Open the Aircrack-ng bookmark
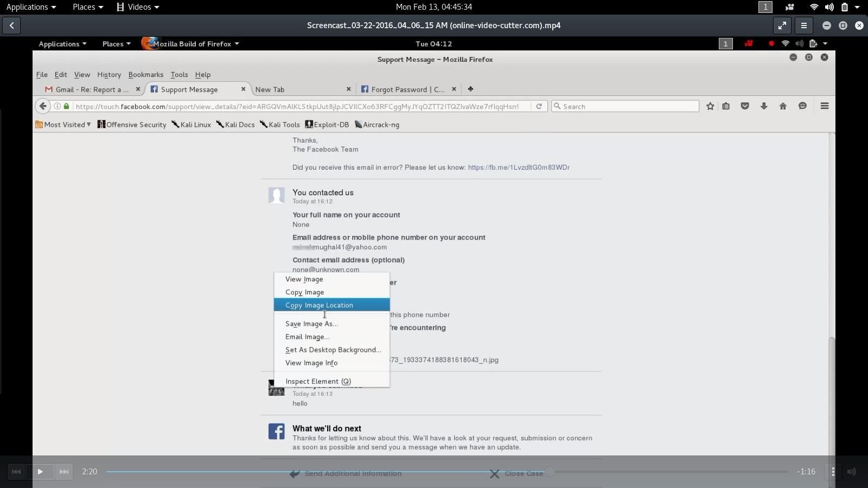868x488 pixels. 377,125
